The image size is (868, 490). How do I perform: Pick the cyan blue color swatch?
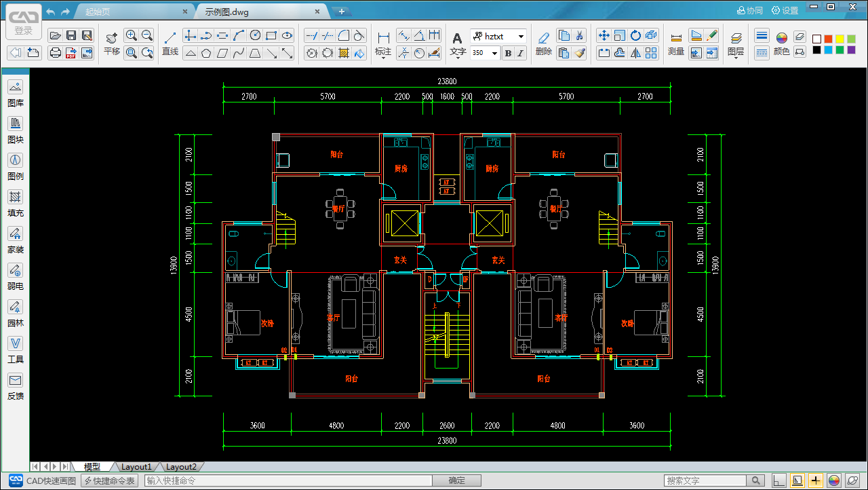828,50
